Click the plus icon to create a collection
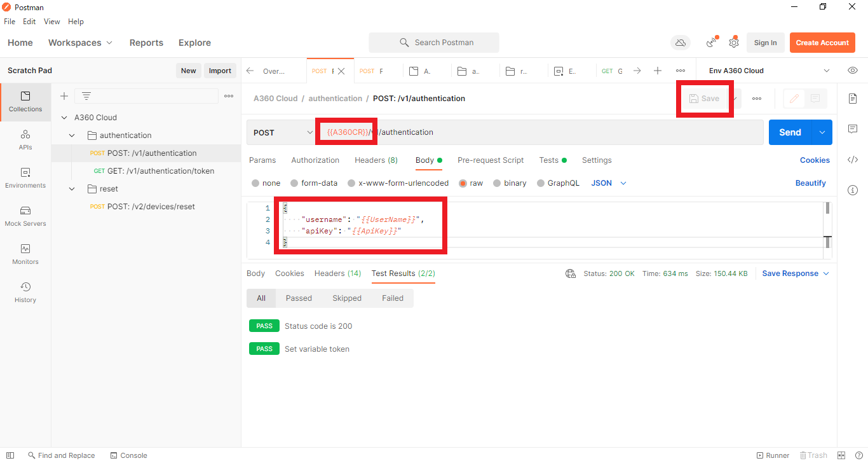This screenshot has width=868, height=463. [x=64, y=96]
